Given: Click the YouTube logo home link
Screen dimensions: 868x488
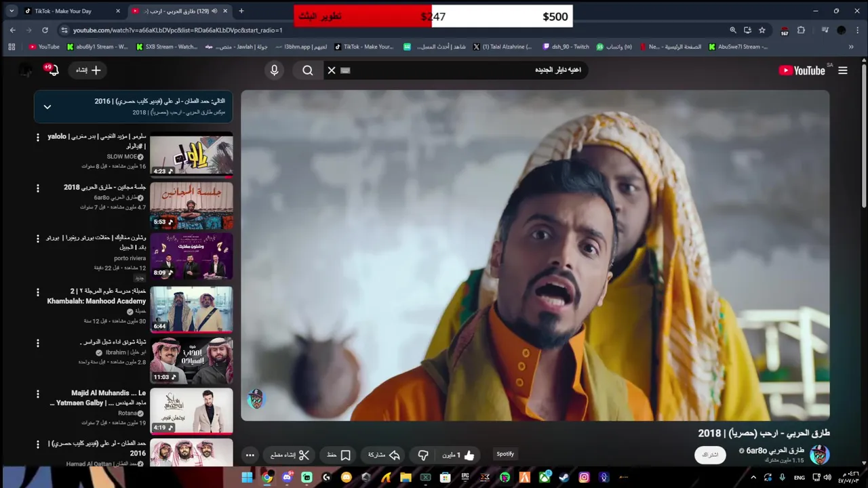Looking at the screenshot, I should [802, 70].
